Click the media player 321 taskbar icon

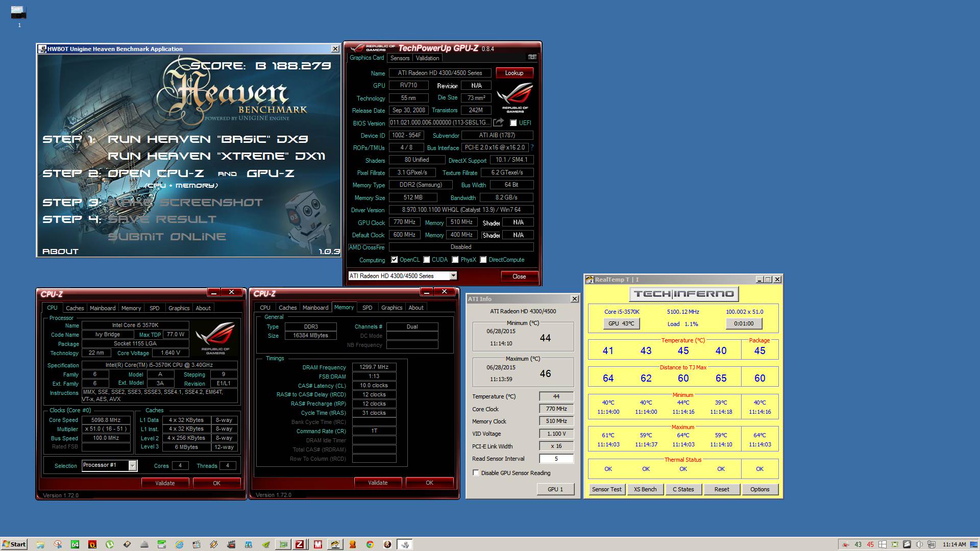197,544
